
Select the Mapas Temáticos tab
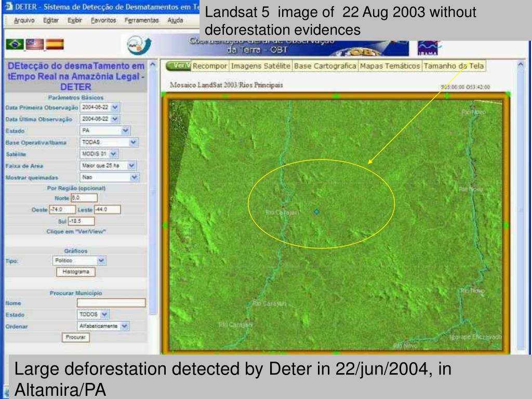(390, 66)
